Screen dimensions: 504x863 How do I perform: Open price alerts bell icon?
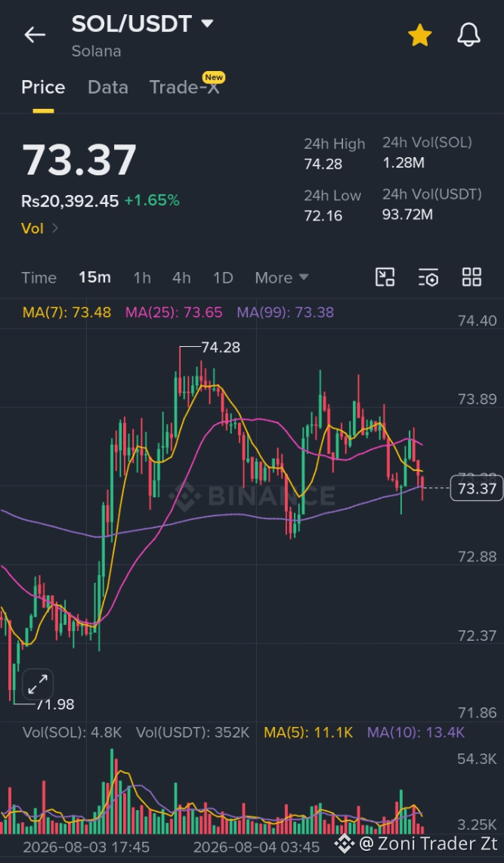(468, 36)
